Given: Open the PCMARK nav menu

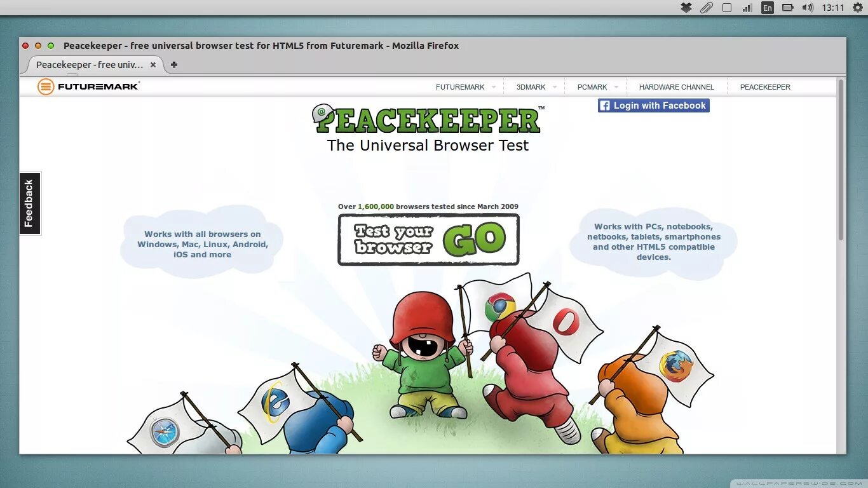Looking at the screenshot, I should coord(592,87).
